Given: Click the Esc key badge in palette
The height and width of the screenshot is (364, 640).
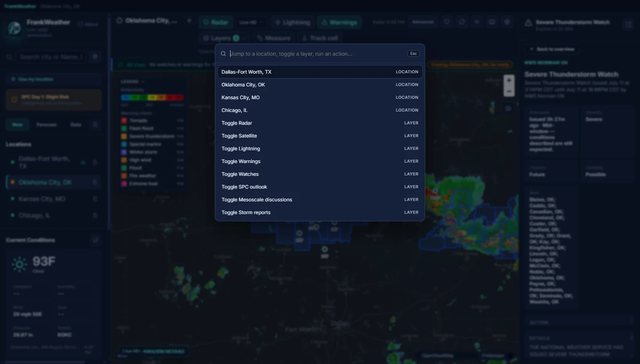Looking at the screenshot, I should pos(413,54).
